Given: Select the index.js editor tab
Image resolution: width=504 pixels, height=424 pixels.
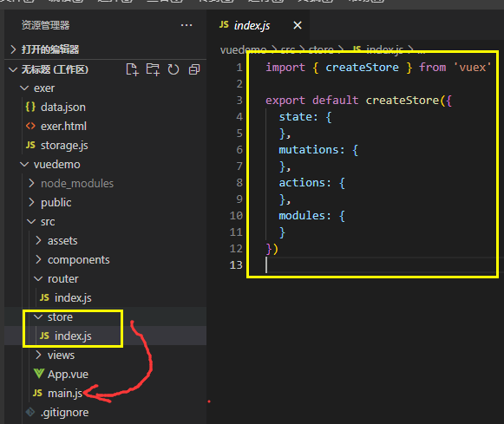Looking at the screenshot, I should tap(258, 25).
